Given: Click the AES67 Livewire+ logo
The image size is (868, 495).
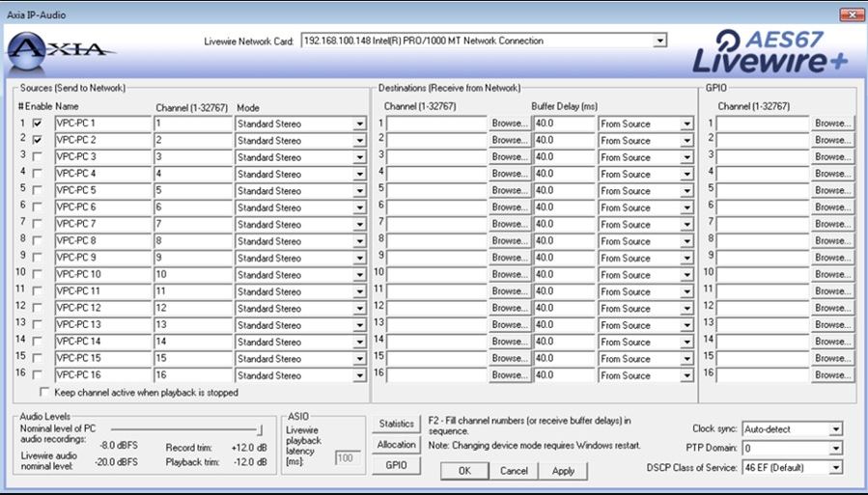Looking at the screenshot, I should click(x=773, y=51).
